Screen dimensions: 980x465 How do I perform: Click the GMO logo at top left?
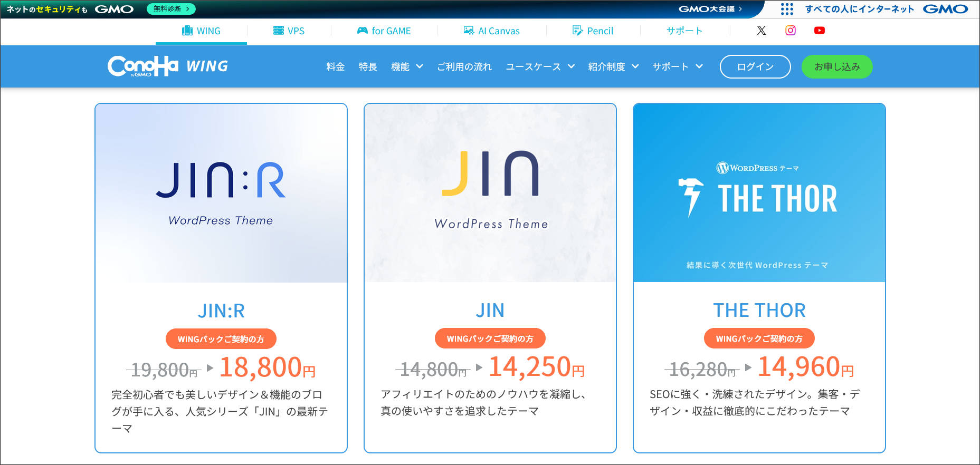[x=114, y=9]
